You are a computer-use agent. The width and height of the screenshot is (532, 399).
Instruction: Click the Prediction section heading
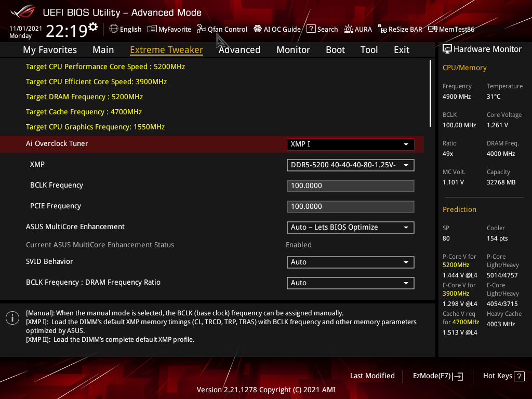pos(459,209)
